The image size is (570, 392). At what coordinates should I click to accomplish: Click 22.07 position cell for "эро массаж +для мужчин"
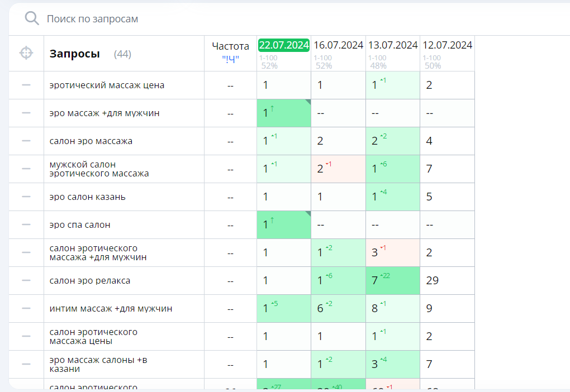coord(284,113)
